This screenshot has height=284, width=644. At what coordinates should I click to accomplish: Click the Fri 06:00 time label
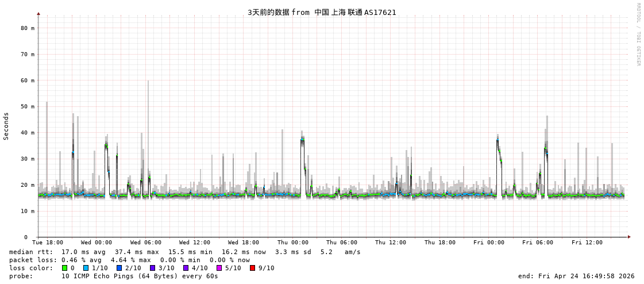pos(538,243)
